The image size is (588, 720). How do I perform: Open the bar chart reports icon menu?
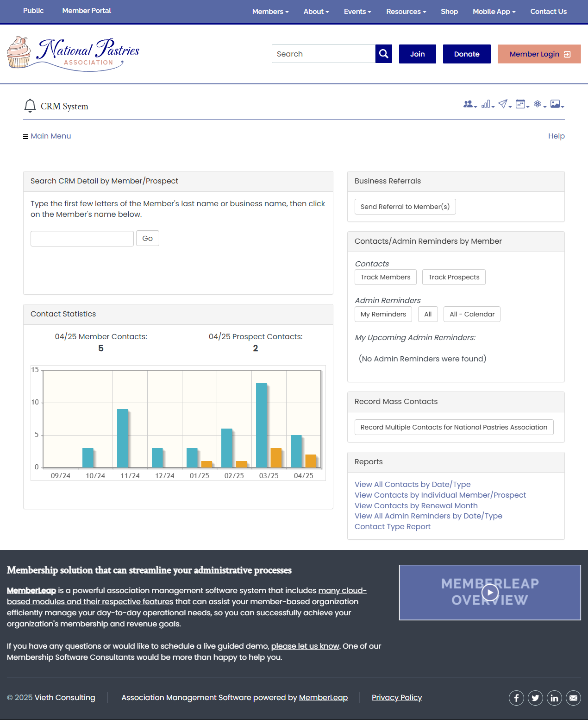[x=488, y=104]
